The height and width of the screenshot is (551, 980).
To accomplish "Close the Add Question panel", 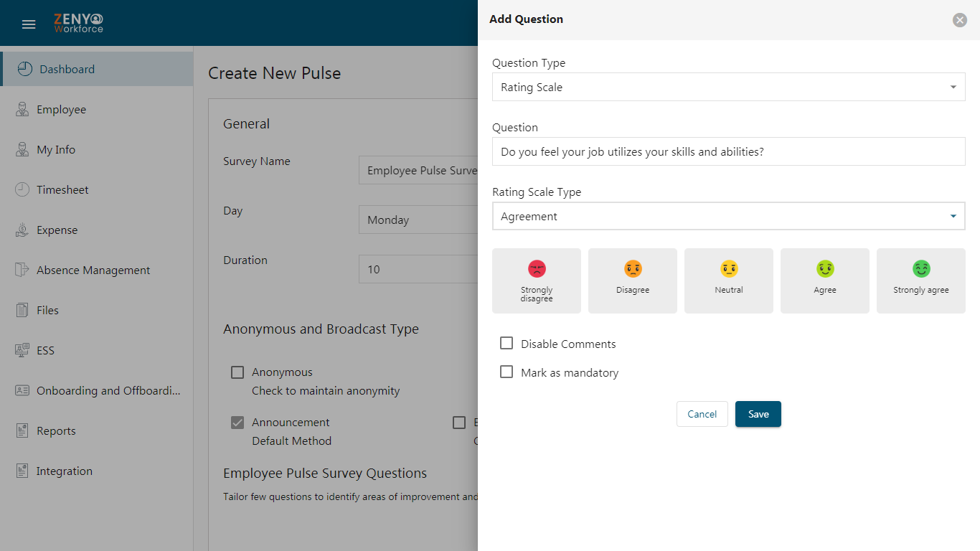I will click(960, 20).
